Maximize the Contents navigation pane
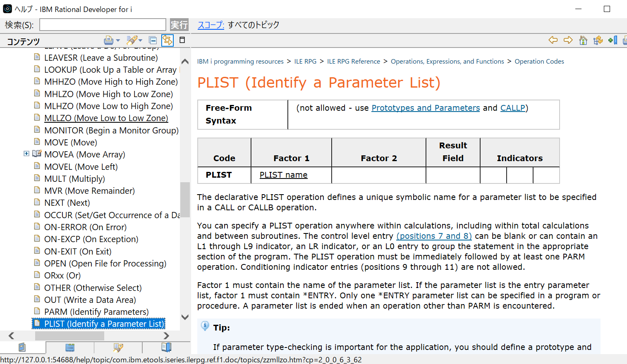The image size is (627, 364). [x=182, y=40]
